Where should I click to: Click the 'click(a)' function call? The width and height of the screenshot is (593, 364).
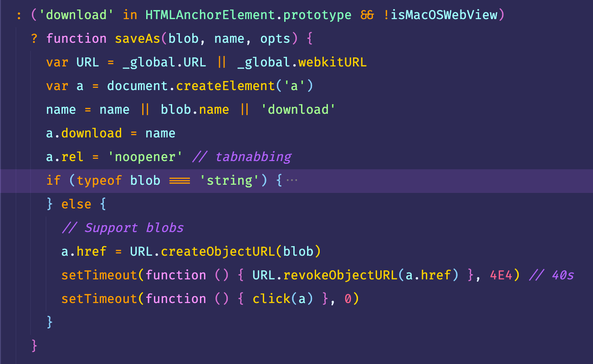(283, 299)
